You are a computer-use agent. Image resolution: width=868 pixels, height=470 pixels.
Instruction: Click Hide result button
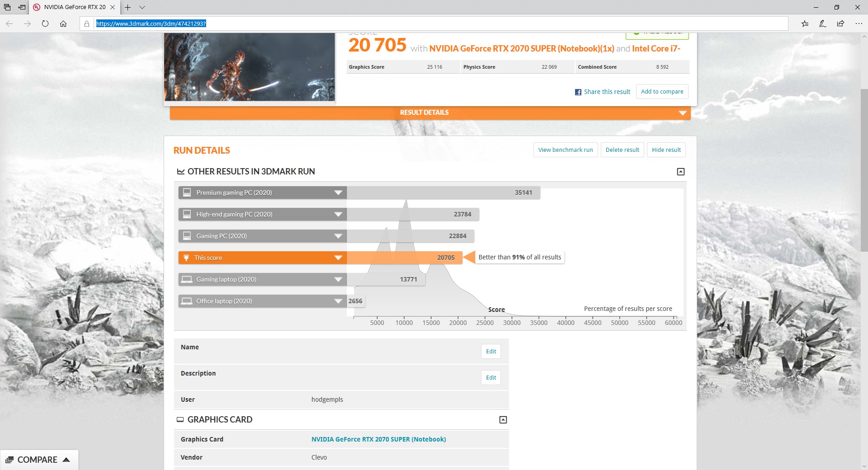666,150
